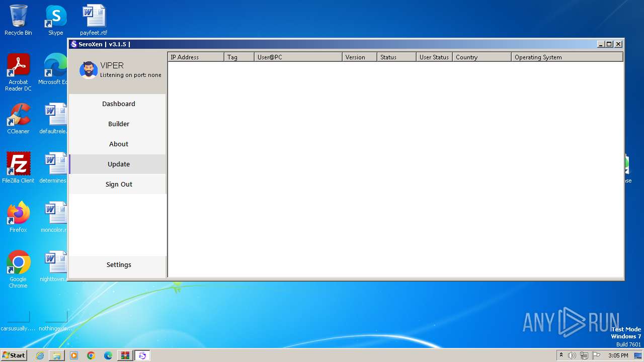
Task: Click the VIPER user avatar
Action: 89,70
